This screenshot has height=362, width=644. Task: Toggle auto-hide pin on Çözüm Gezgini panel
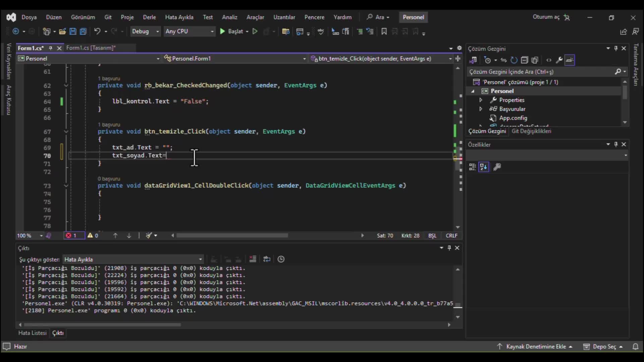(616, 48)
